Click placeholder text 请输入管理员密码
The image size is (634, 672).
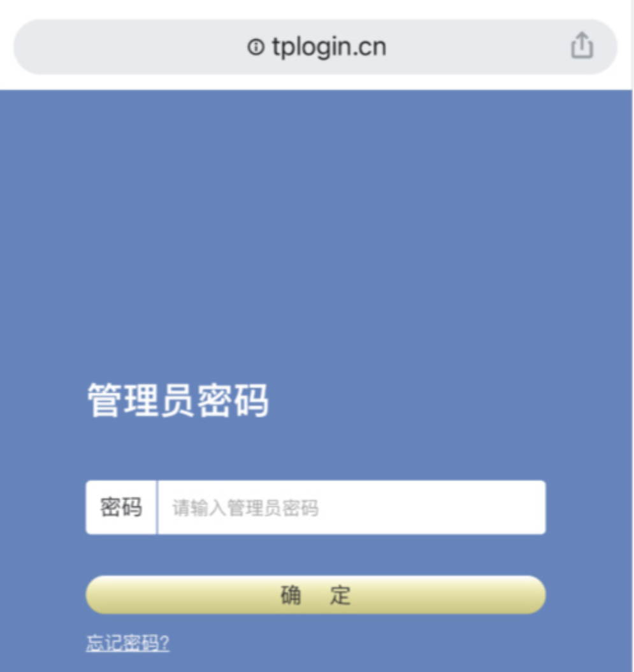point(245,508)
